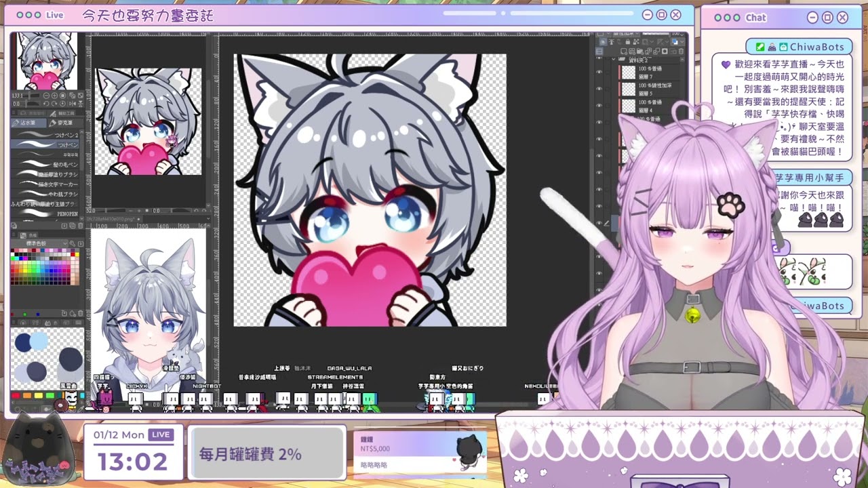This screenshot has width=868, height=488.
Task: Choose 描き文字マーカー brush
Action: click(45, 185)
